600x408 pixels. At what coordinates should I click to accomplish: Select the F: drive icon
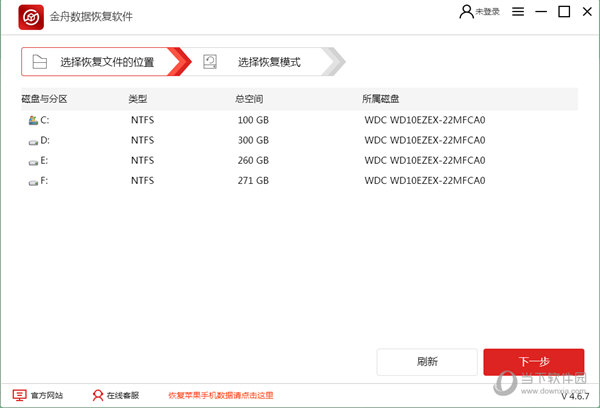click(33, 183)
